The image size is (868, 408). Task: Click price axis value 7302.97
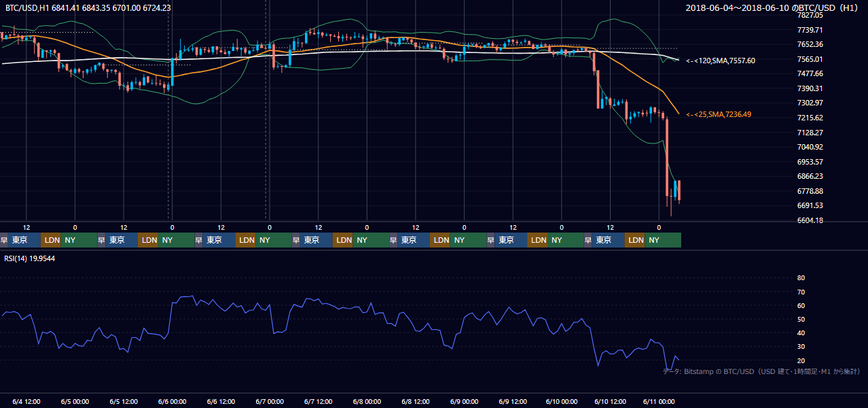pyautogui.click(x=810, y=103)
